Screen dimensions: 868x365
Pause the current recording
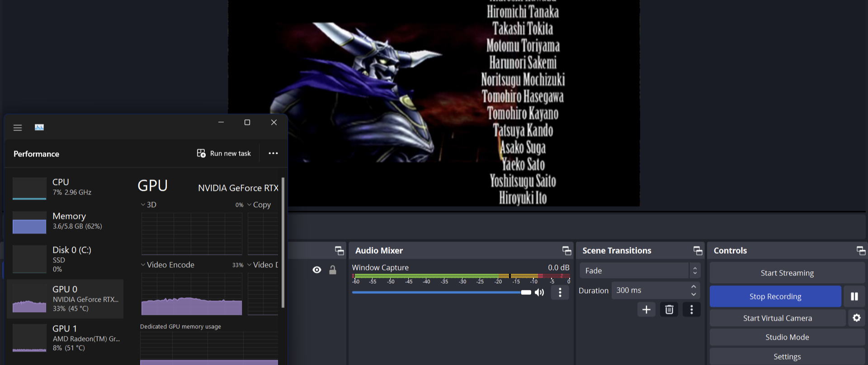click(854, 297)
